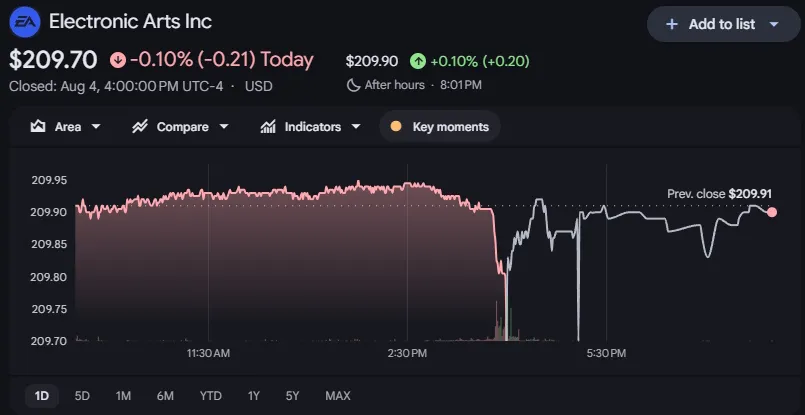Click the Compare lines icon
The width and height of the screenshot is (805, 415).
pyautogui.click(x=140, y=126)
